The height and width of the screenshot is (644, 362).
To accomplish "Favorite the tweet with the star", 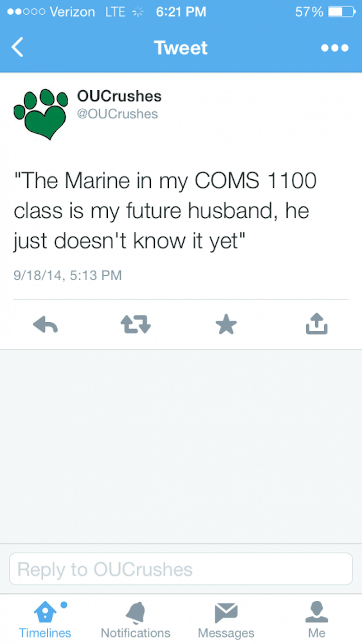I will (226, 325).
